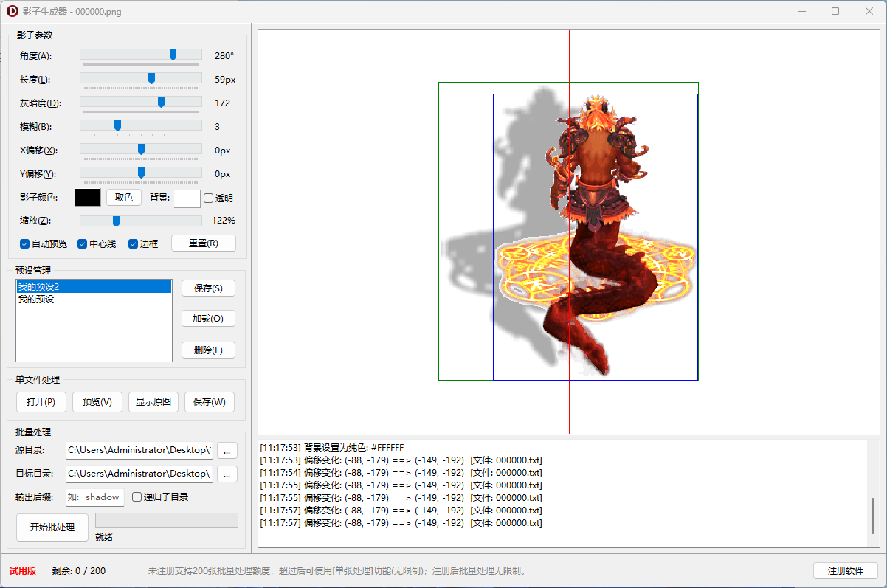Click the black shadow color swatch

[88, 198]
